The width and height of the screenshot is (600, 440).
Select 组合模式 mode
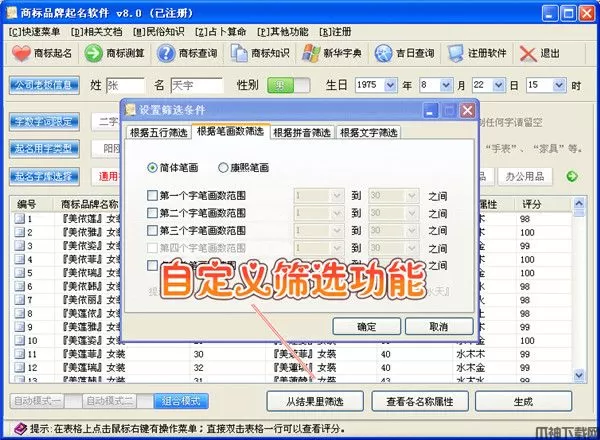(181, 401)
